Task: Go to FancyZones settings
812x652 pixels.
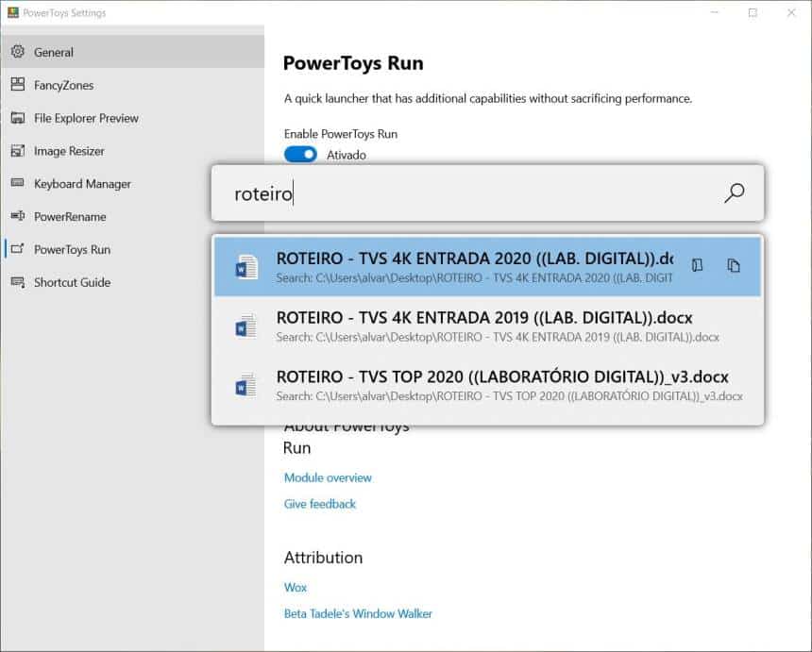Action: pyautogui.click(x=132, y=85)
